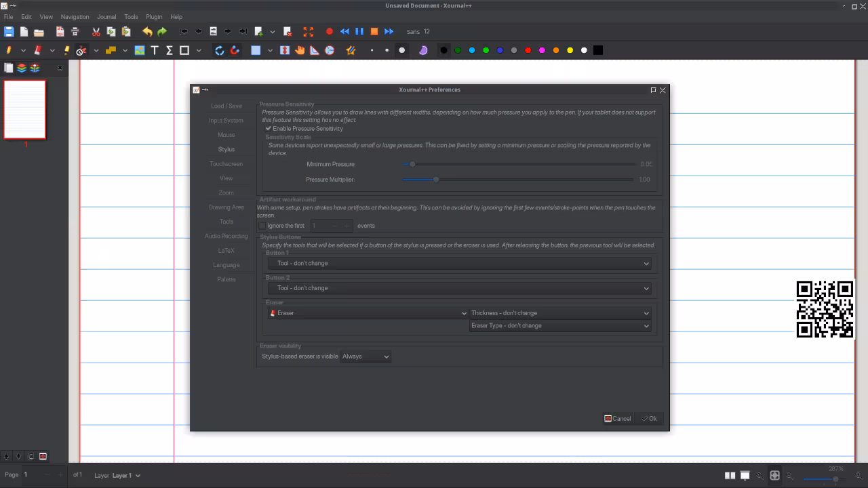Open the Palette preferences tab

(x=226, y=279)
